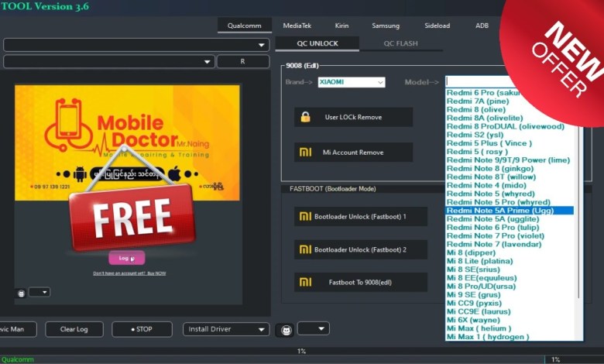Click Mi Account Remove button
Image resolution: width=604 pixels, height=364 pixels.
click(x=353, y=152)
